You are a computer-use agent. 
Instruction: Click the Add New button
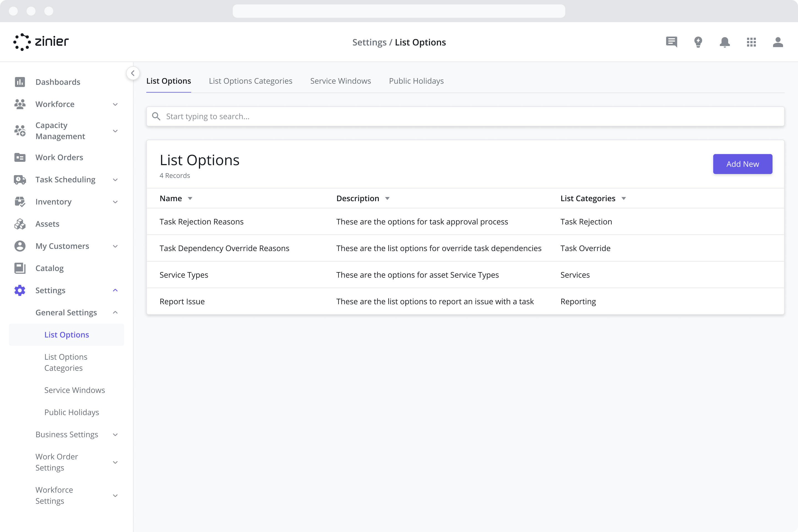(742, 164)
